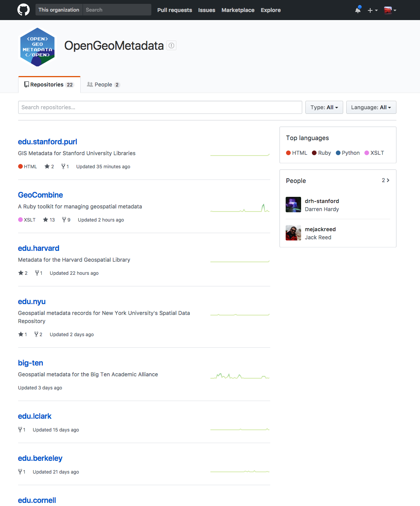Click star count on edu.harvard

pyautogui.click(x=23, y=273)
